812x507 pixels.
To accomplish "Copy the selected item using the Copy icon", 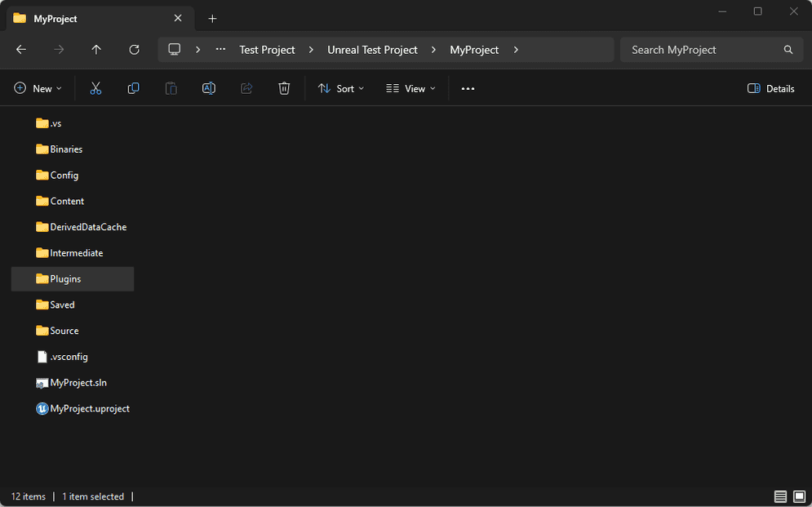I will pyautogui.click(x=133, y=87).
